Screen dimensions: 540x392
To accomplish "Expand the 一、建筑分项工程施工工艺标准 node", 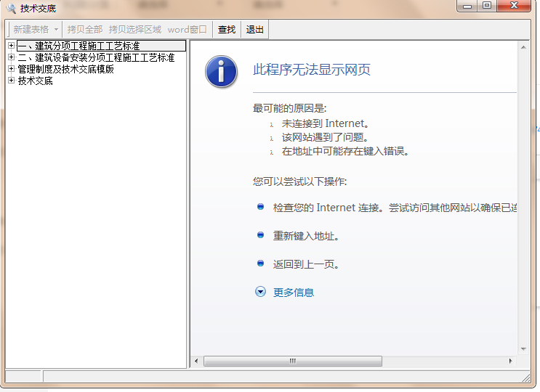I will [x=11, y=46].
